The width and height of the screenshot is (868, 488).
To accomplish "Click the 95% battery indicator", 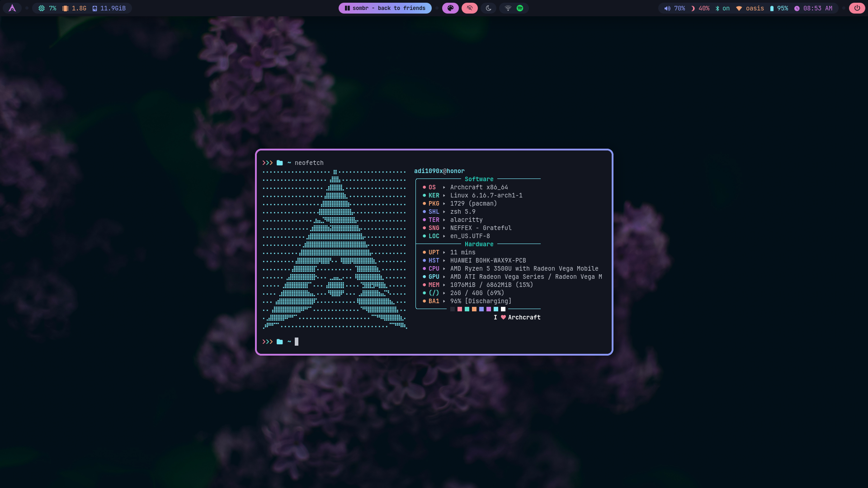I will 779,8.
